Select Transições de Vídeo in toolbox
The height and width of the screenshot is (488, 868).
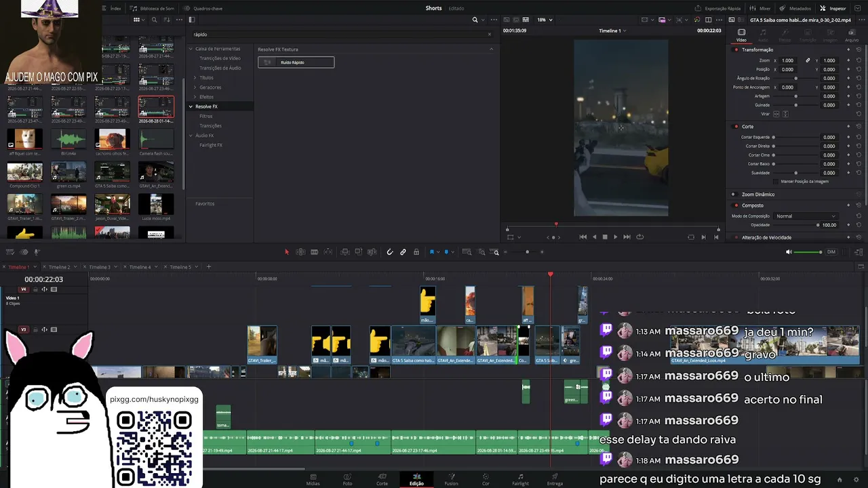point(220,58)
